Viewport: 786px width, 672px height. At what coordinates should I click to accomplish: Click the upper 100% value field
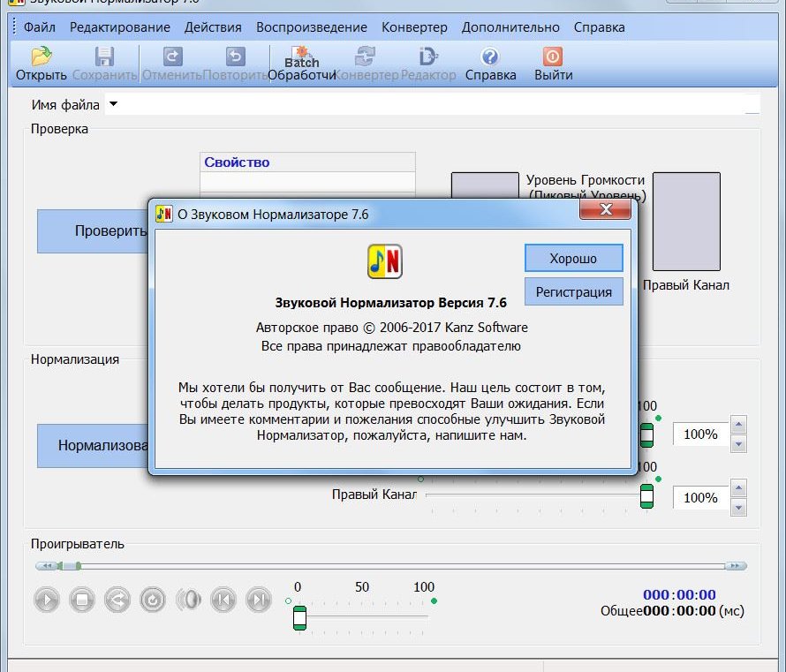[700, 434]
